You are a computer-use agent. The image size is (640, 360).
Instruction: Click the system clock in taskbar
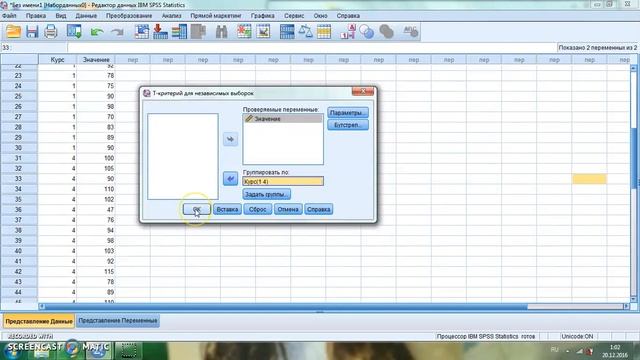615,351
